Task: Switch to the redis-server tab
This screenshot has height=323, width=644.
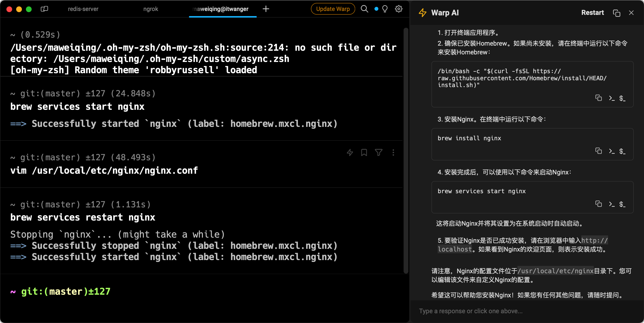Action: click(x=83, y=9)
